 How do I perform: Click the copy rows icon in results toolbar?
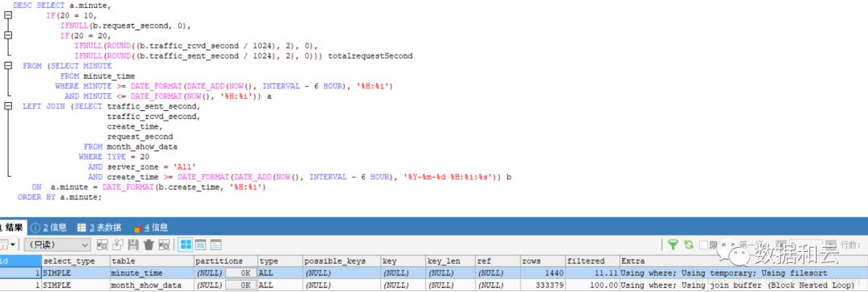click(118, 245)
